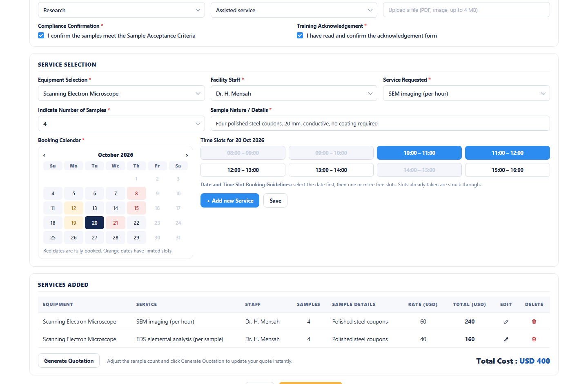Select the 13:00 – 14:00 time slot
The width and height of the screenshot is (588, 384).
(331, 170)
